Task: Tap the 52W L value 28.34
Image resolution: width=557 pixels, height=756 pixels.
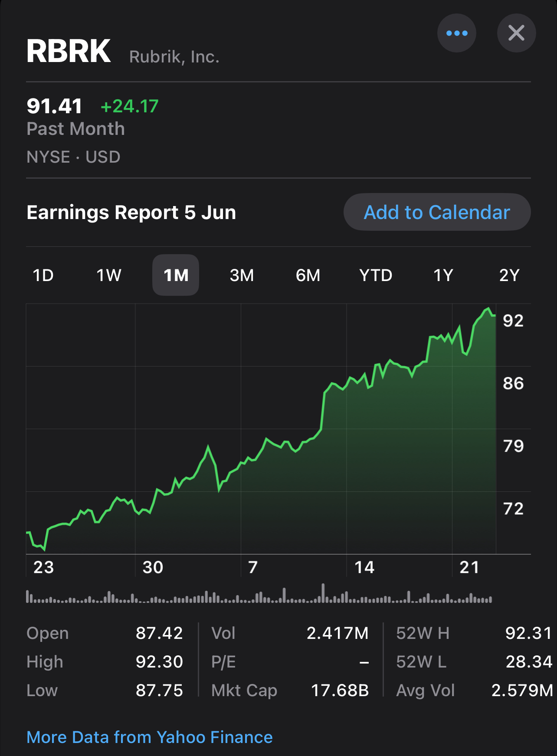Action: (x=529, y=662)
